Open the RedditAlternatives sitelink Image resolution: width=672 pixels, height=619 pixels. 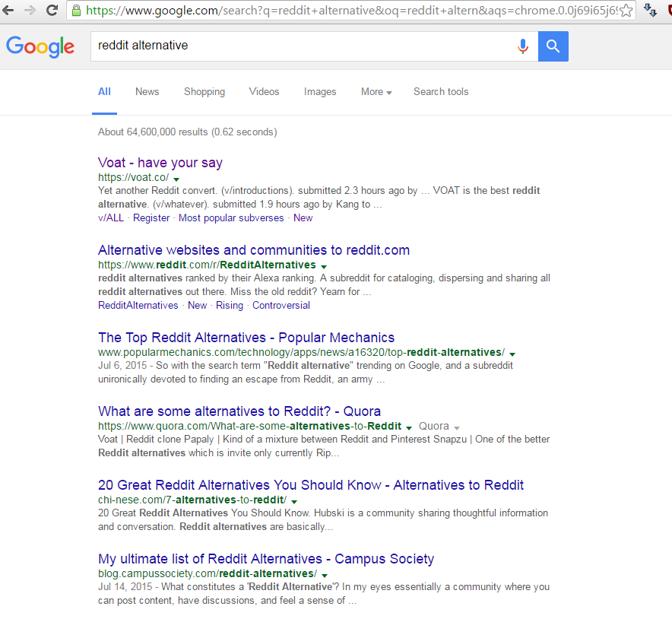point(138,305)
